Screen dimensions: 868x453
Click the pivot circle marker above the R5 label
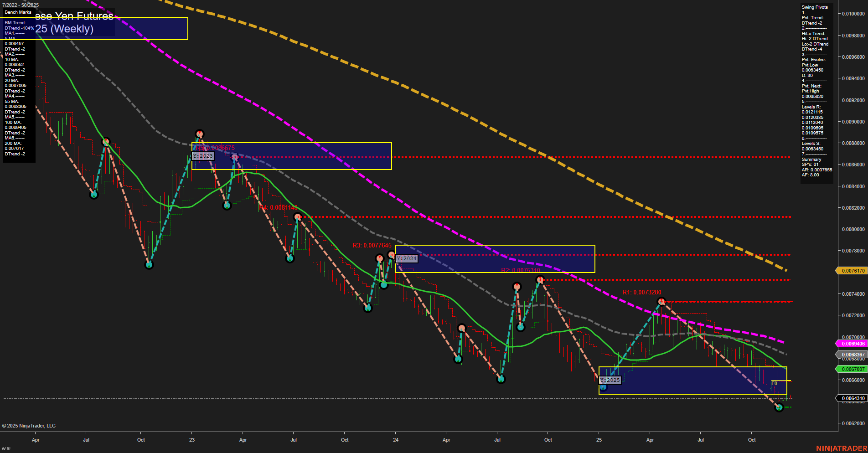point(200,133)
